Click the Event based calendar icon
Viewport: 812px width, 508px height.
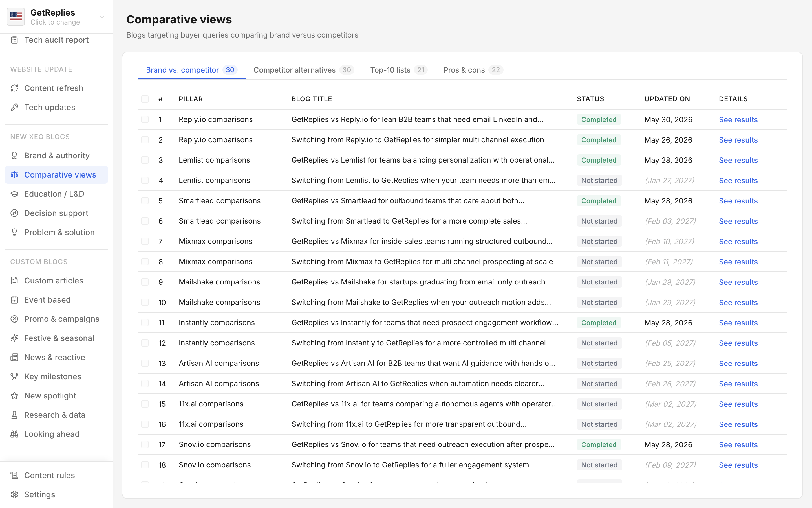point(14,300)
